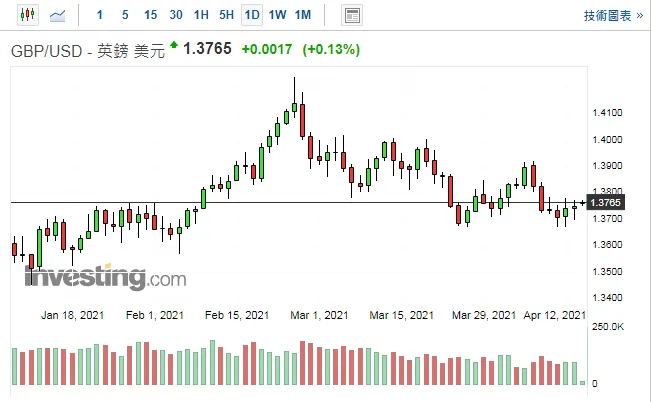Click the small last volume bar at far right
This screenshot has height=402, width=651.
click(x=582, y=383)
